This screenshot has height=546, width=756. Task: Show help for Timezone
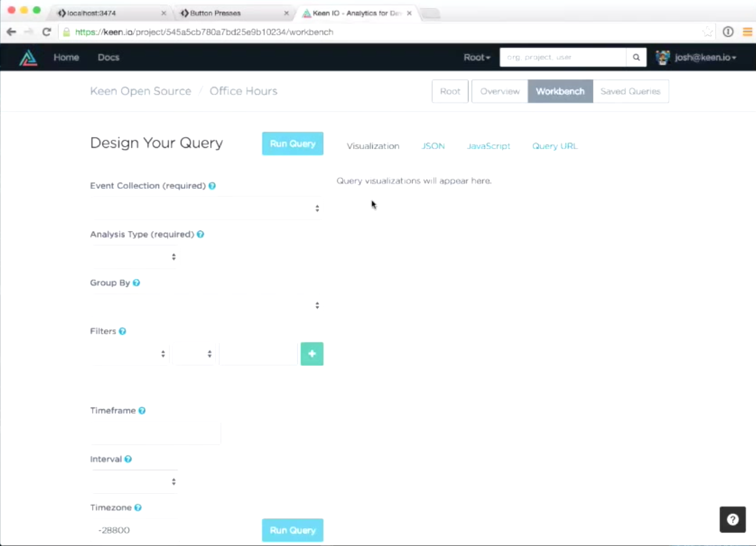click(138, 508)
